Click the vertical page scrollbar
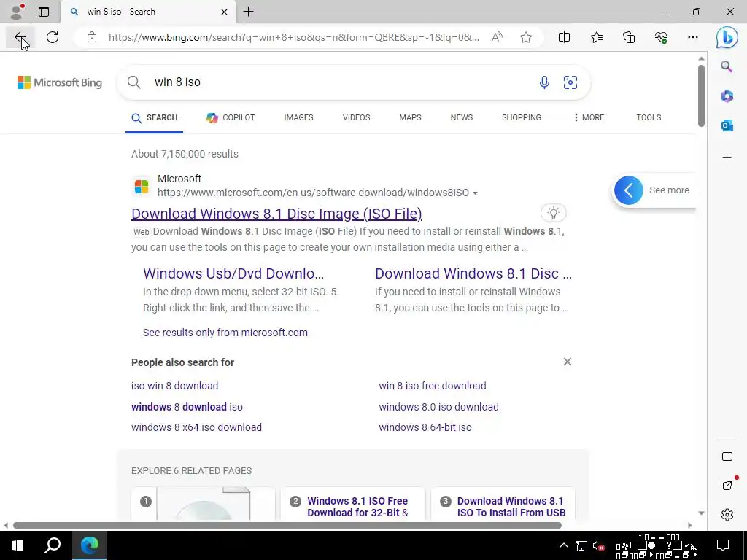Viewport: 747px width, 560px height. tap(701, 96)
